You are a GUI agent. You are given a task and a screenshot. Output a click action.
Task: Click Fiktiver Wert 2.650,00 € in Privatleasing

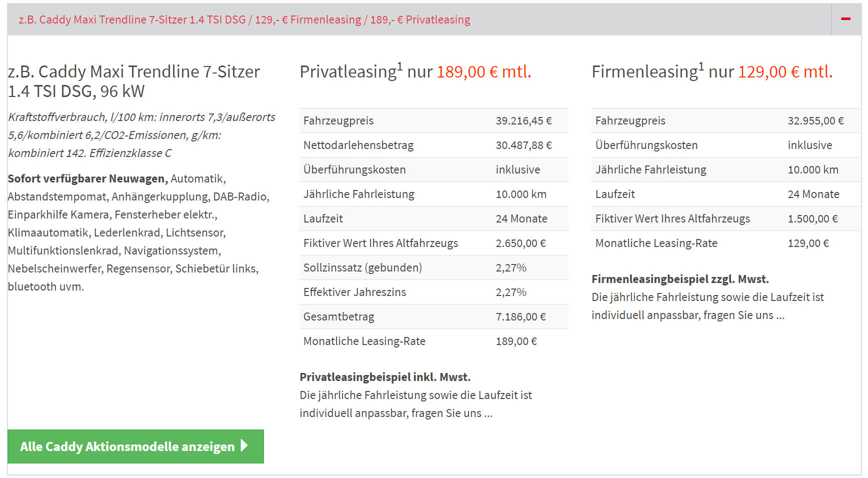click(x=520, y=243)
